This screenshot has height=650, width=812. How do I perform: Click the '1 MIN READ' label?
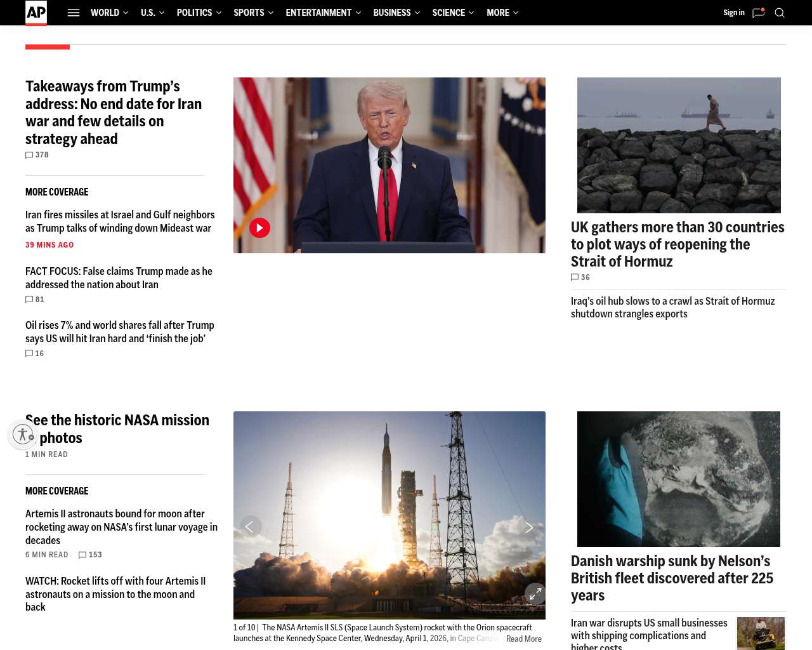coord(46,454)
